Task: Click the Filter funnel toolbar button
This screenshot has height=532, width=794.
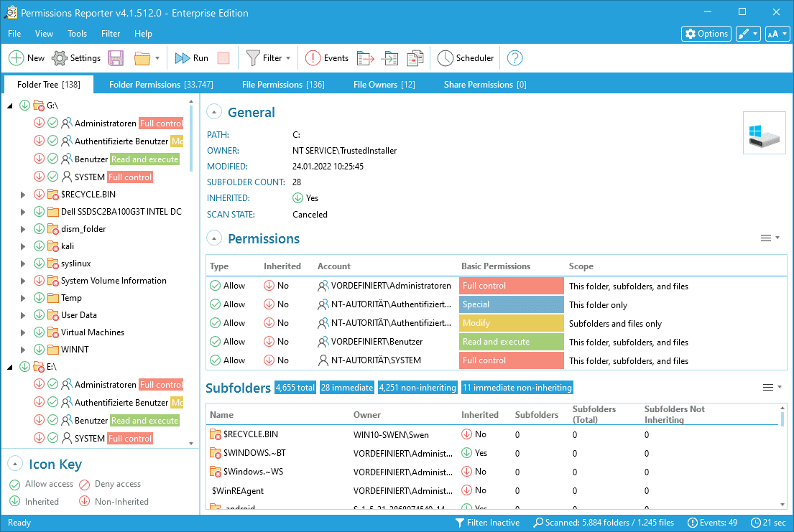Action: (264, 58)
